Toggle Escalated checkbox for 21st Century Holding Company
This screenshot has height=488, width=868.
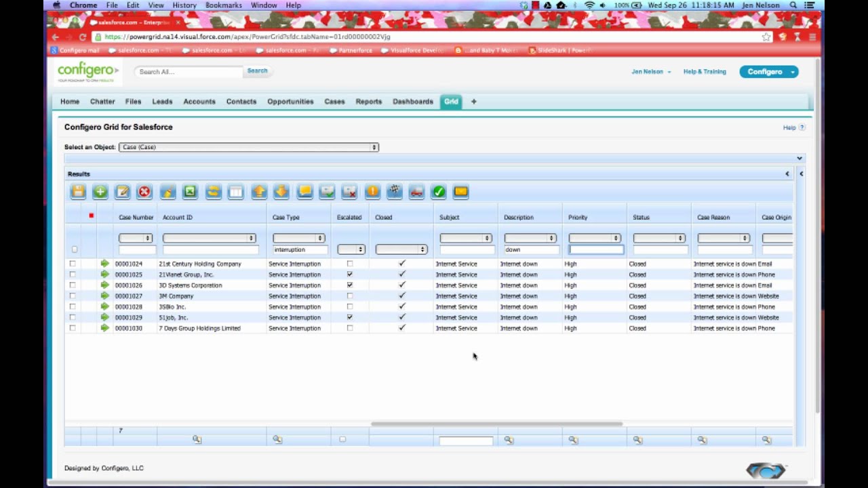click(350, 264)
